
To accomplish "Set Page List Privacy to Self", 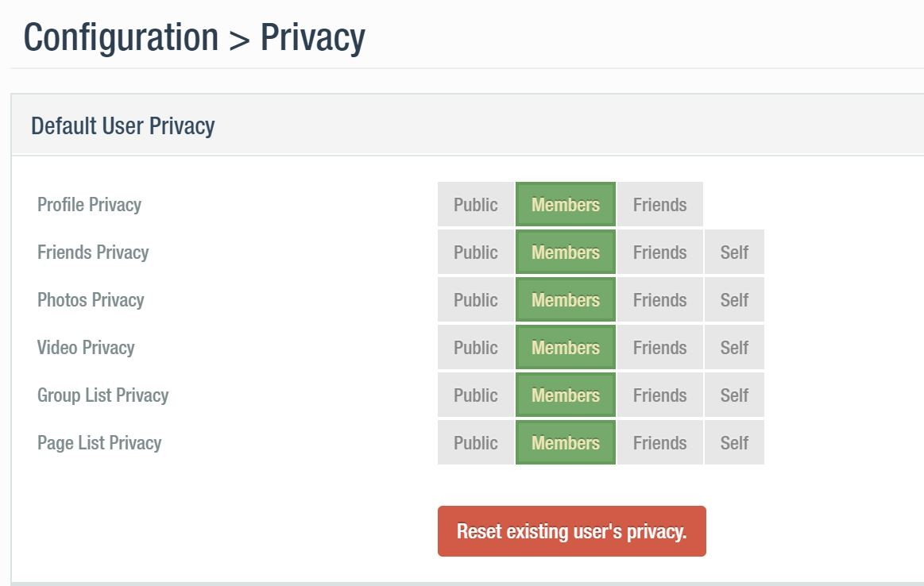I will tap(734, 443).
